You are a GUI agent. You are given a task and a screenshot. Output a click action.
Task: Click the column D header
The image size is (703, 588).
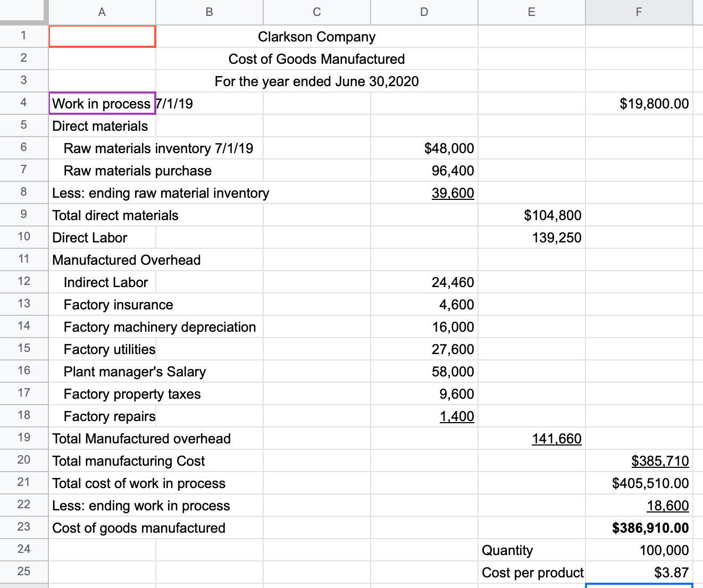pyautogui.click(x=424, y=12)
